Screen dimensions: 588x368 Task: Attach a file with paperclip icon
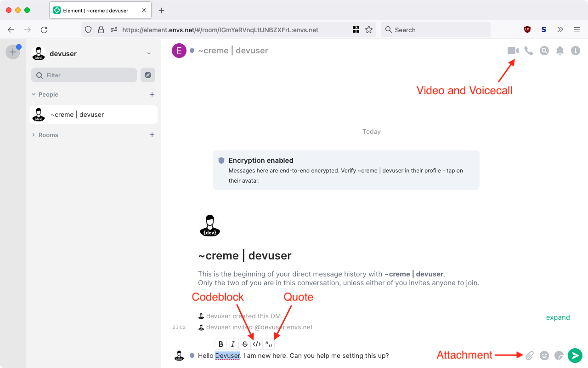click(530, 356)
